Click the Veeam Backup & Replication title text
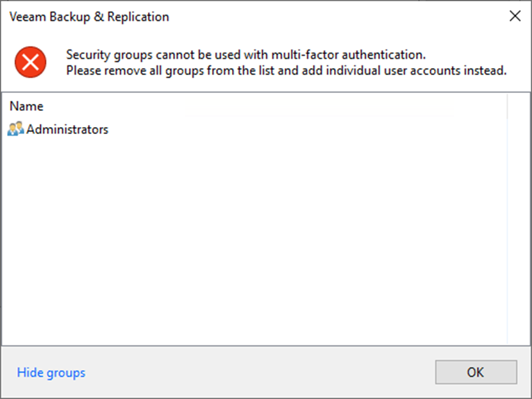This screenshot has width=532, height=399. [89, 17]
